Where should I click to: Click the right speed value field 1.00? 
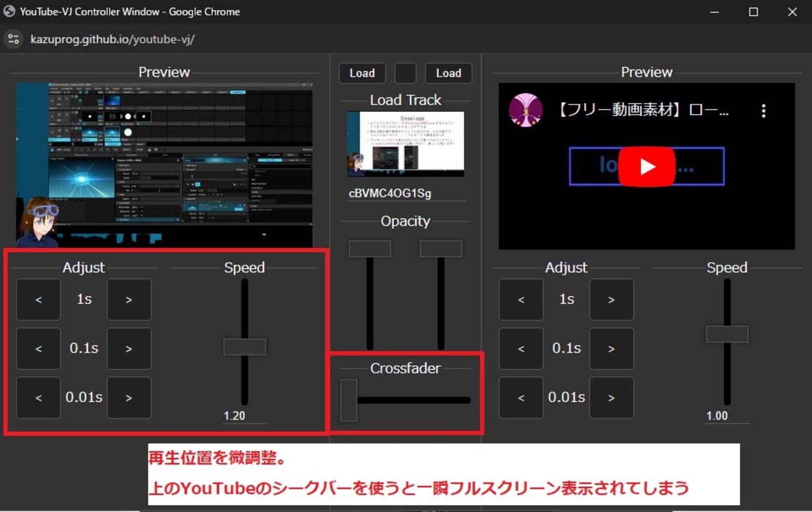coord(727,416)
